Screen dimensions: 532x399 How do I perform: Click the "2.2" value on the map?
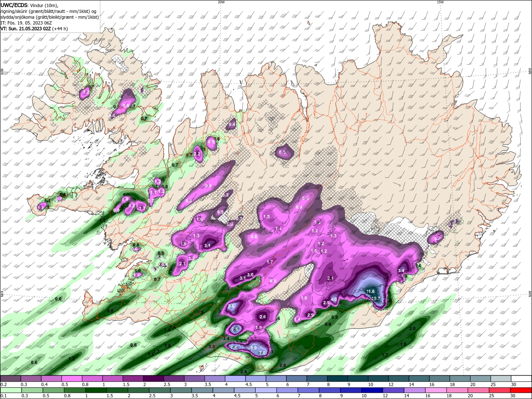198,154
